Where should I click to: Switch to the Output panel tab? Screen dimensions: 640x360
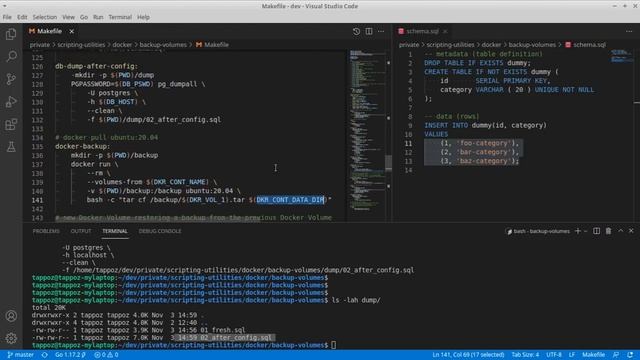pos(81,231)
